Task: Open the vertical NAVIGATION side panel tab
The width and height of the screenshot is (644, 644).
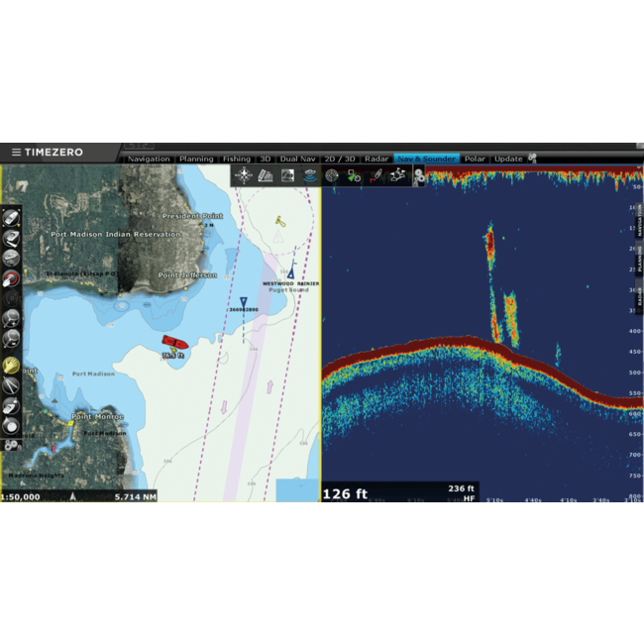Action: coord(639,221)
